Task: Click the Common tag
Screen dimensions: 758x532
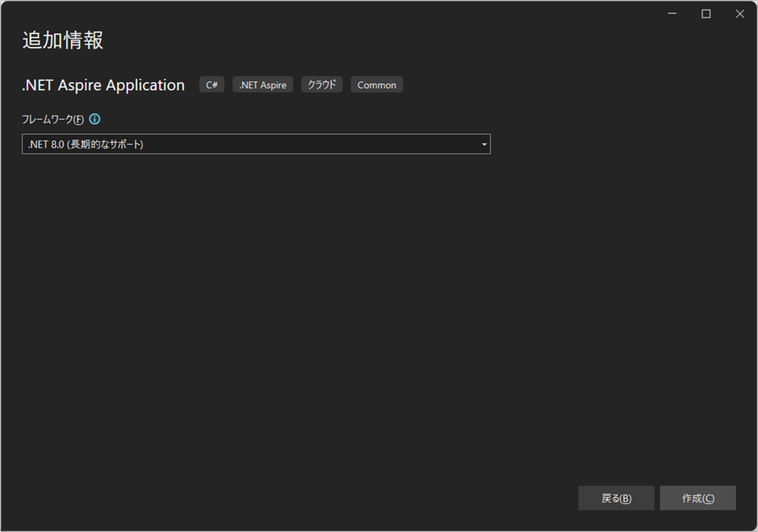Action: (x=376, y=85)
